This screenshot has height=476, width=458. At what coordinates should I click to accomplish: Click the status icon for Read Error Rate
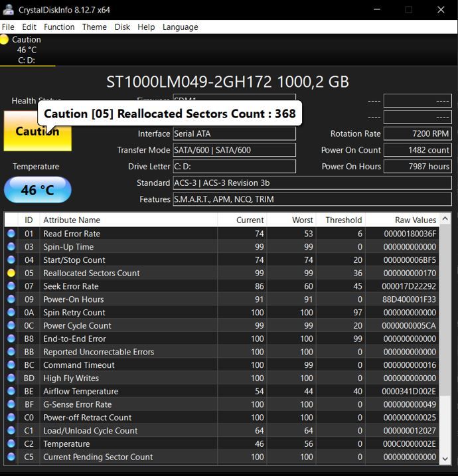[11, 234]
